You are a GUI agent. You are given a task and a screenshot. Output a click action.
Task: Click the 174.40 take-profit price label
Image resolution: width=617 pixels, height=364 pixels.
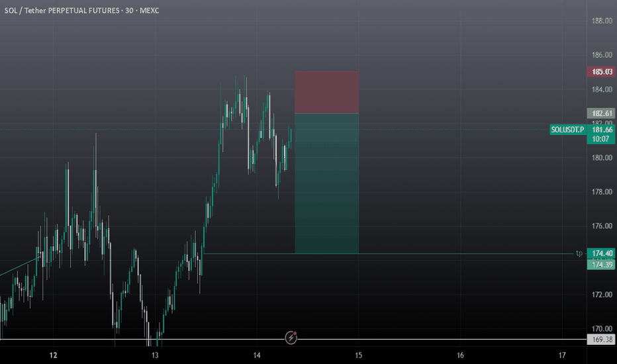tap(601, 253)
